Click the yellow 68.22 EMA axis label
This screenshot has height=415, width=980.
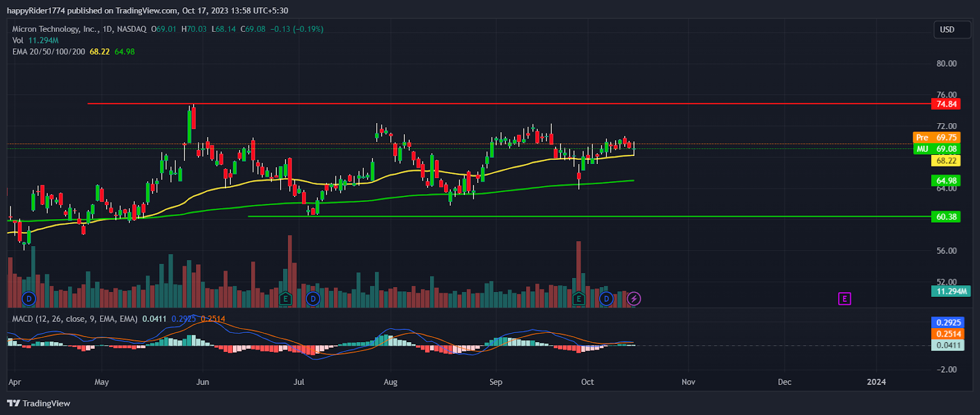click(x=946, y=161)
